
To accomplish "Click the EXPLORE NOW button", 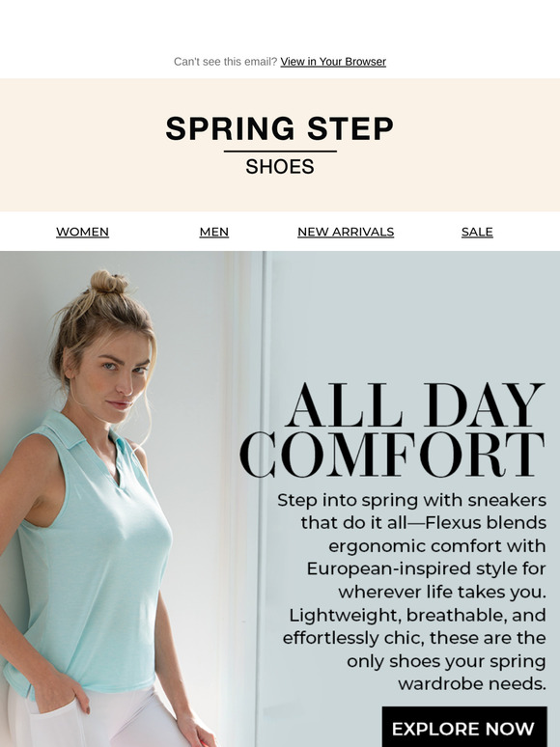I will [x=464, y=728].
